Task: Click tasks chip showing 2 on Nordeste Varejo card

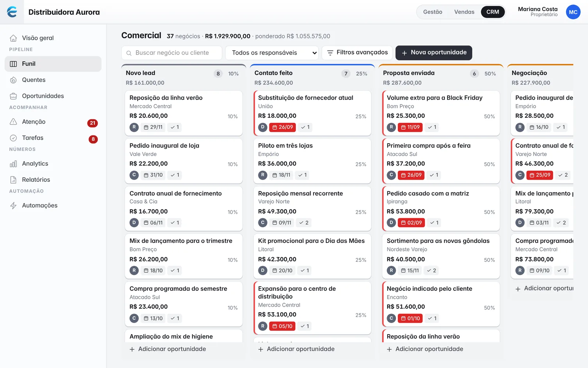Action: click(431, 271)
